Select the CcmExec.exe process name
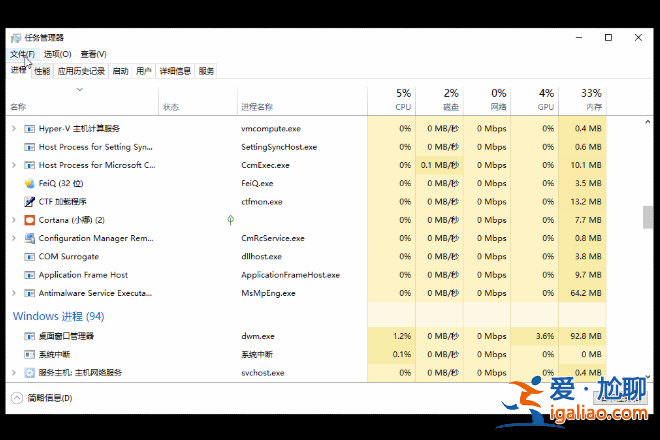The width and height of the screenshot is (660, 440). (265, 165)
